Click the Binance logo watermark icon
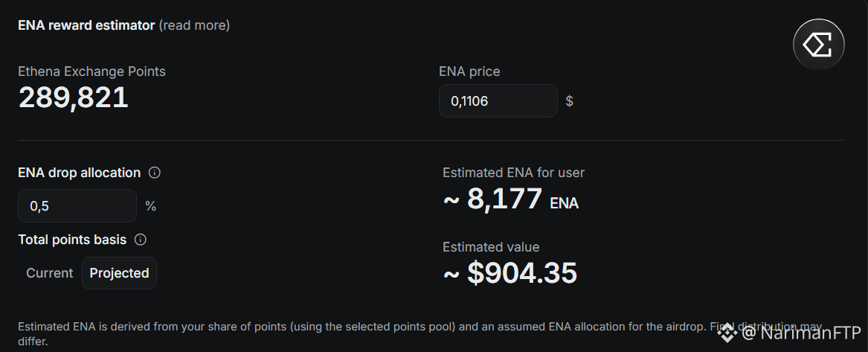868x352 pixels. click(727, 333)
